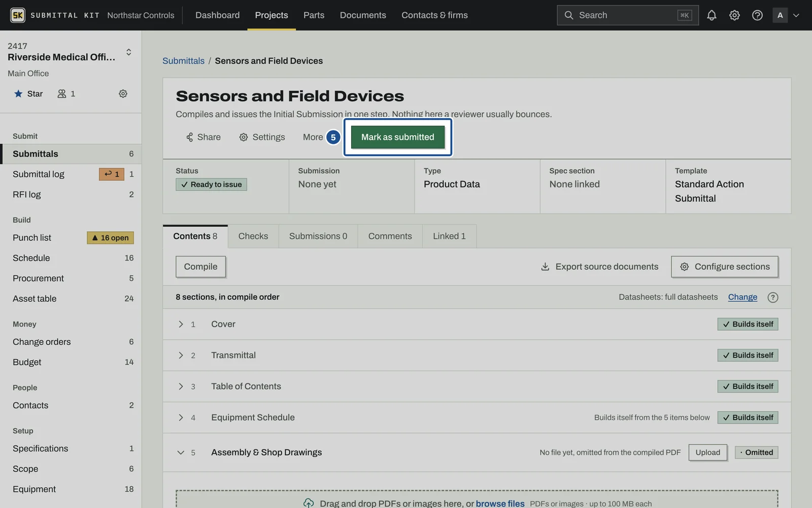Switch to the Submissions 0 tab
The image size is (812, 508).
[x=318, y=236]
